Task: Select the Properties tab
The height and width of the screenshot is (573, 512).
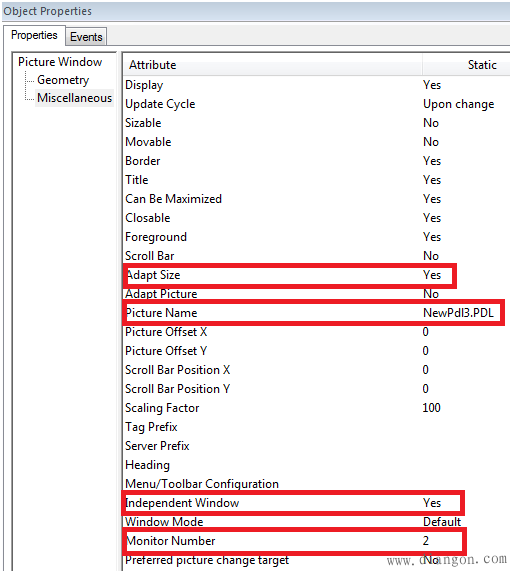Action: click(x=34, y=35)
